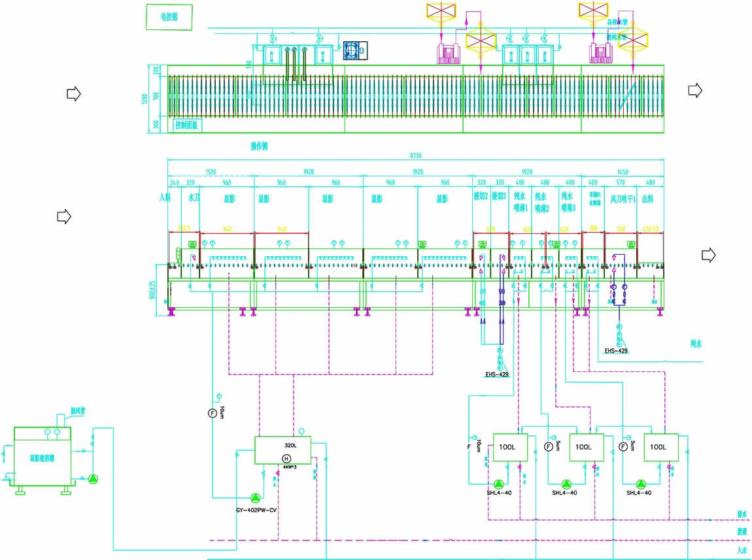Image resolution: width=752 pixels, height=560 pixels.
Task: Click the first SHL4-40 pump symbol
Action: pyautogui.click(x=499, y=484)
